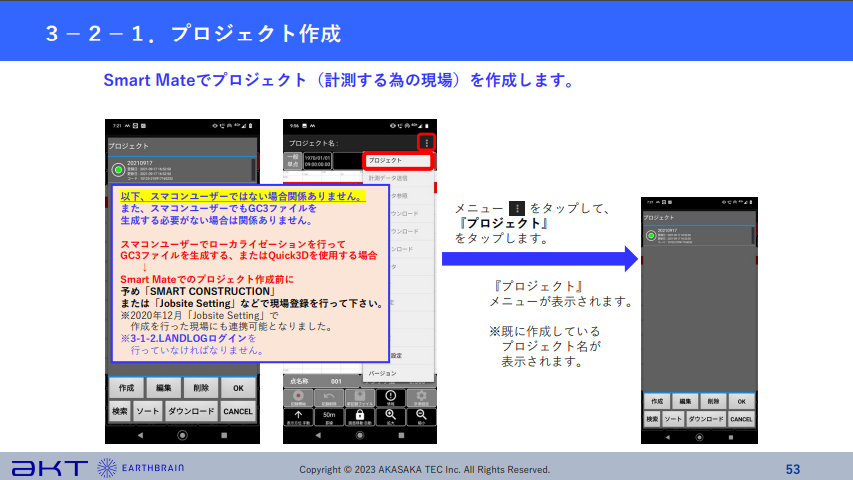This screenshot has width=853, height=480.
Task: Select 計測データ送信 in the overflow menu
Action: pyautogui.click(x=398, y=178)
